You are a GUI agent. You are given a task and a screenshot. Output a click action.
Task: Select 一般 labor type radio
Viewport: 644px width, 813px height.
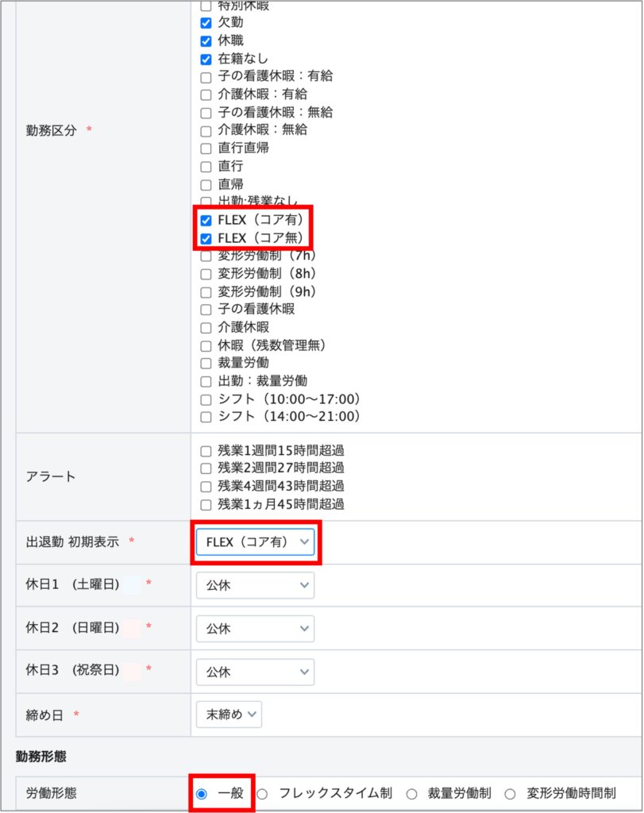click(x=201, y=793)
